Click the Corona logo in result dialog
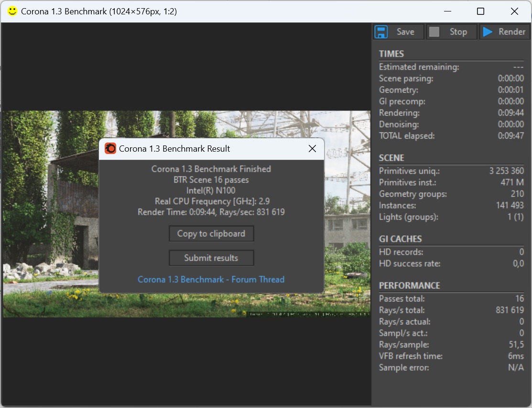532x408 pixels. pos(110,148)
